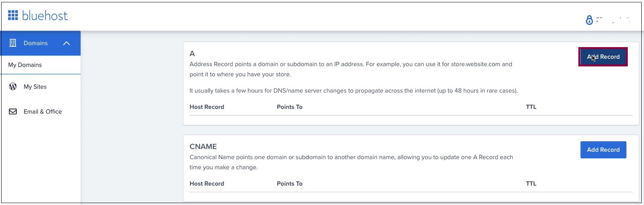Add a new CNAME record
The width and height of the screenshot is (644, 205).
coord(603,150)
